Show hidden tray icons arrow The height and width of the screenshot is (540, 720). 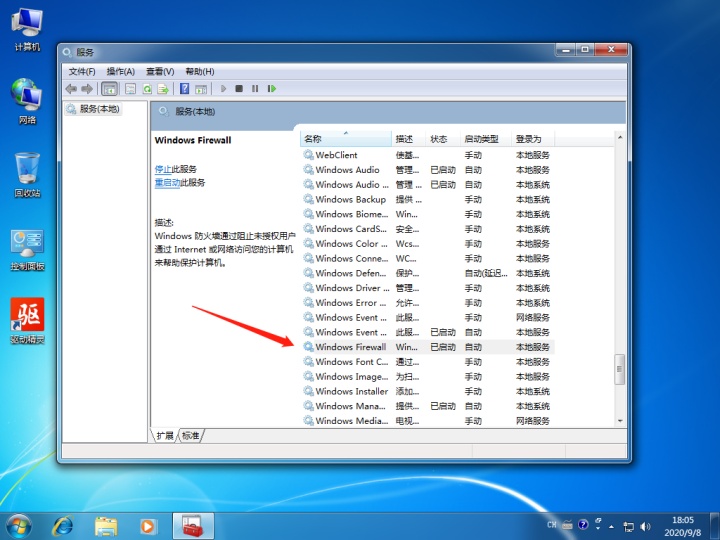pyautogui.click(x=611, y=527)
